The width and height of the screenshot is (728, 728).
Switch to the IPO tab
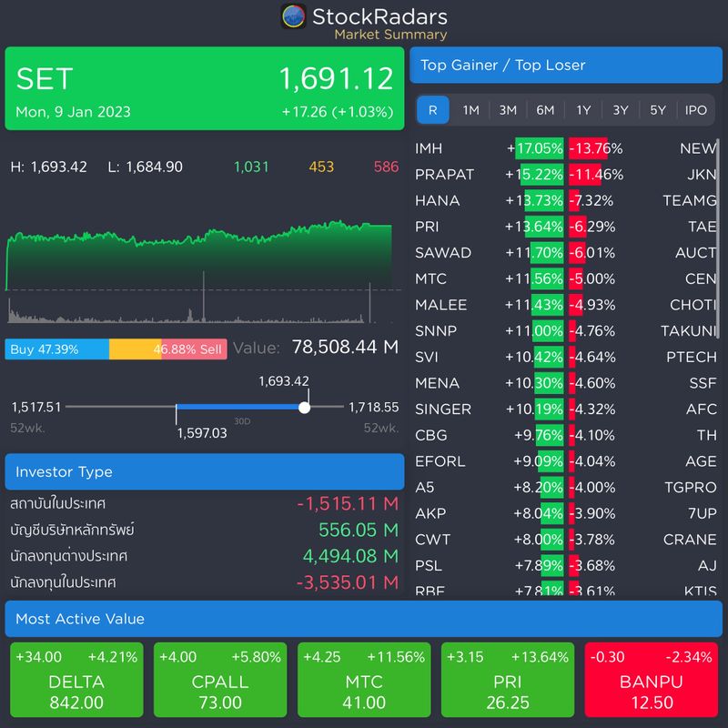click(696, 110)
